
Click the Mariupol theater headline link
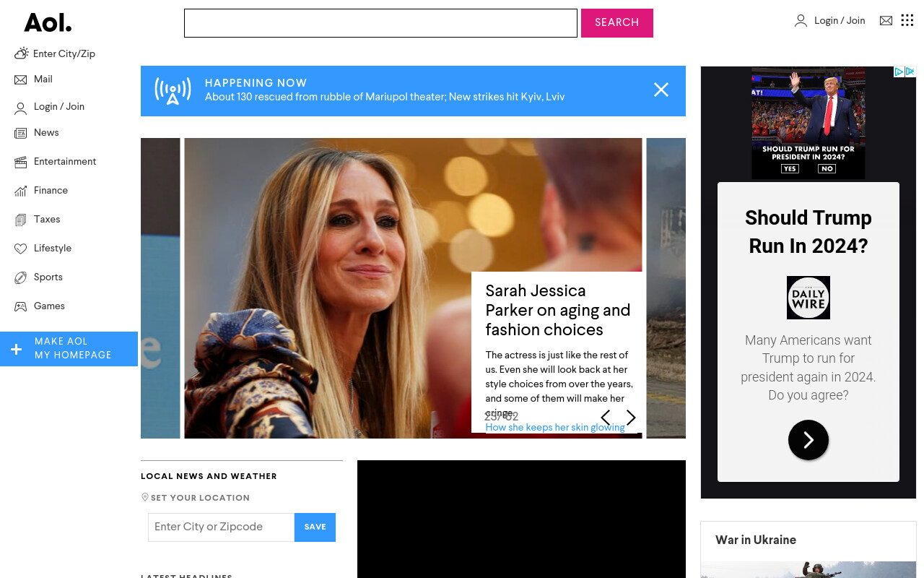pyautogui.click(x=385, y=97)
